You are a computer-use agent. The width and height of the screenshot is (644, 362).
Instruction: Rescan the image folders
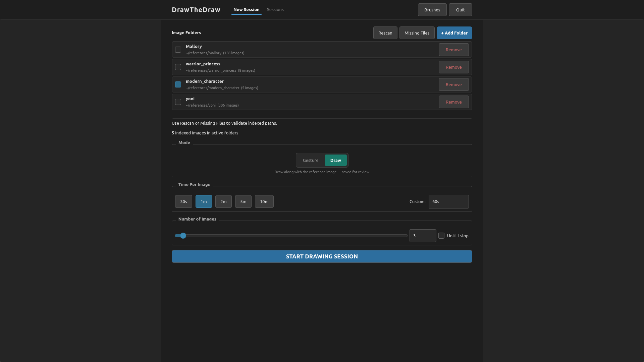click(385, 33)
